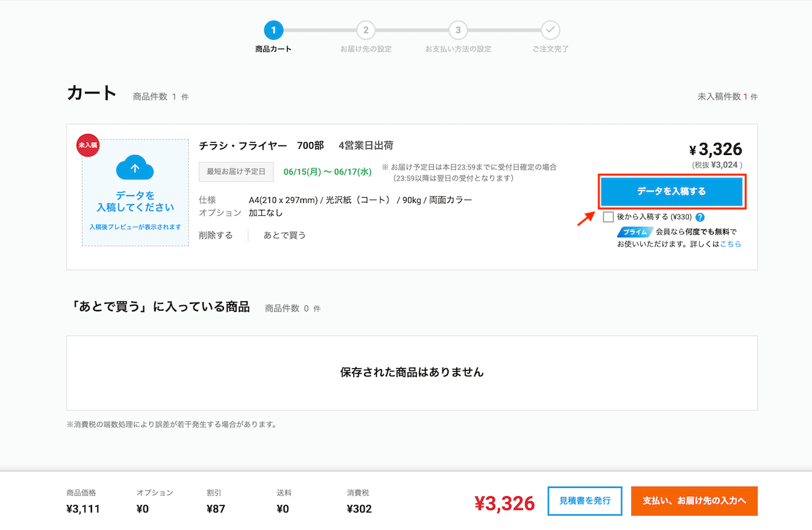Viewport: 812px width, 530px height.
Task: Click the 削除する link
Action: coord(216,235)
